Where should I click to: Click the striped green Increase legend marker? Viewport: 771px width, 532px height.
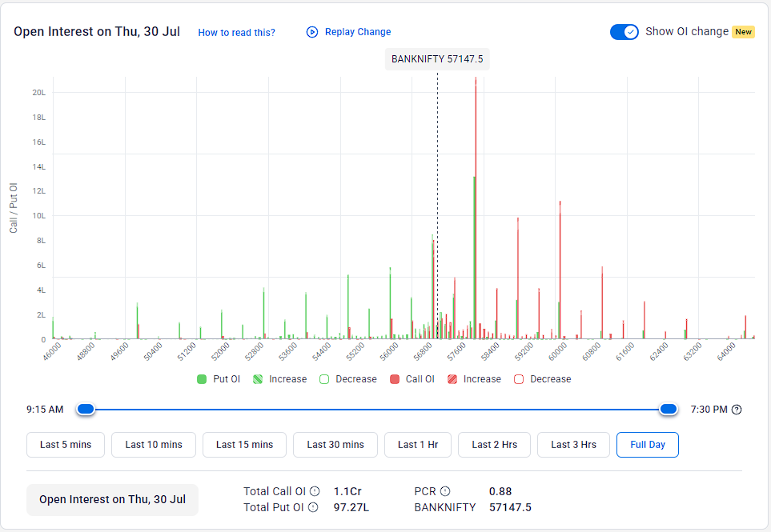point(258,379)
